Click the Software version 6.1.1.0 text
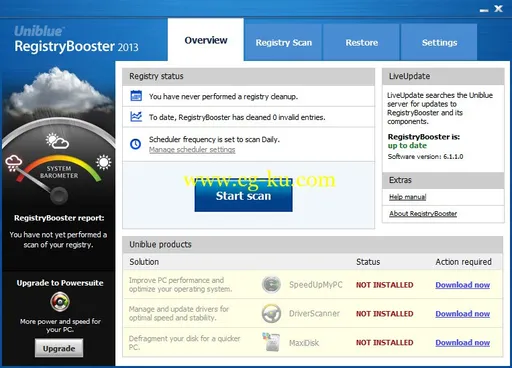 click(x=425, y=157)
